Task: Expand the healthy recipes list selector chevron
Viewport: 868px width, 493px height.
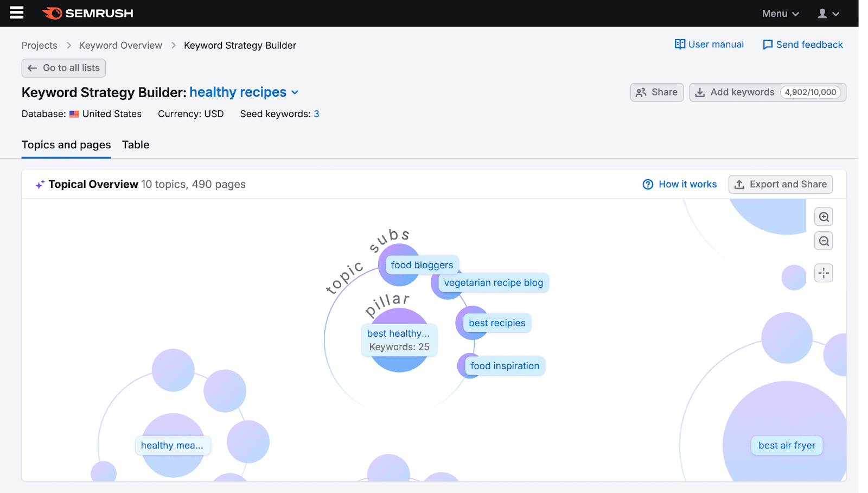Action: (295, 92)
